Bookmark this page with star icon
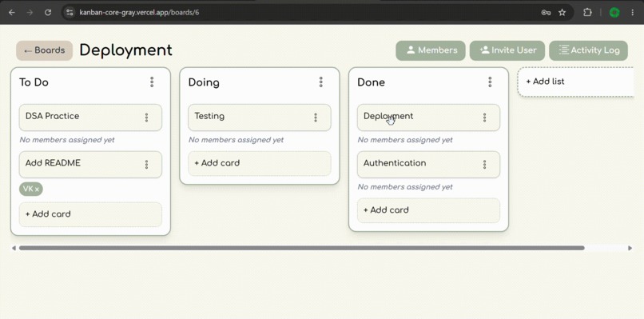 click(x=563, y=12)
